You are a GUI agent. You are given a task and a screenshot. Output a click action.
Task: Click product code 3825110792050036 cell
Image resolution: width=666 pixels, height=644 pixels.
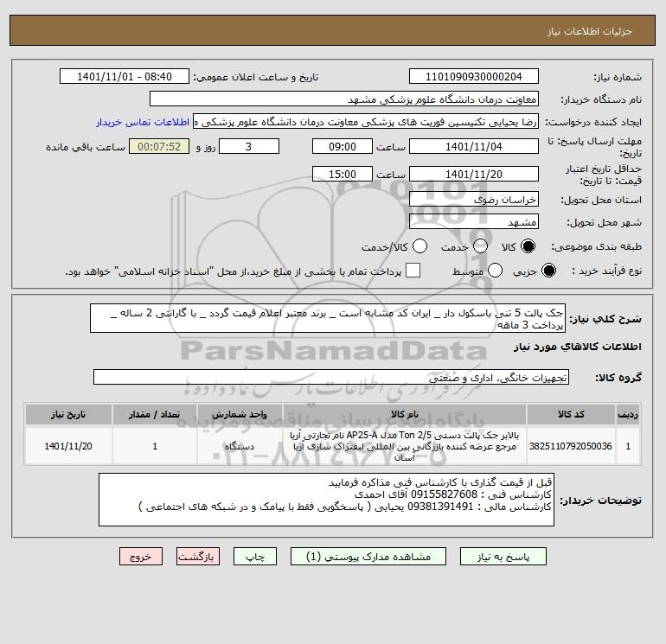571,446
